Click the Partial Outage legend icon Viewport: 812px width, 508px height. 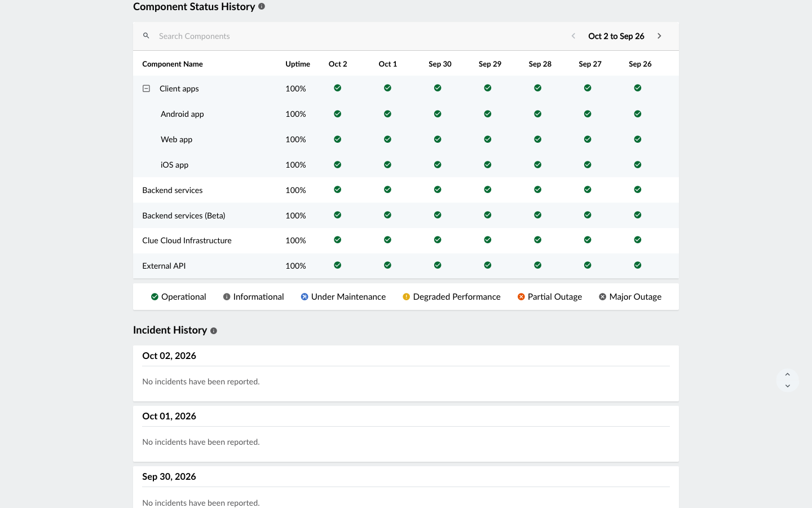coord(521,297)
